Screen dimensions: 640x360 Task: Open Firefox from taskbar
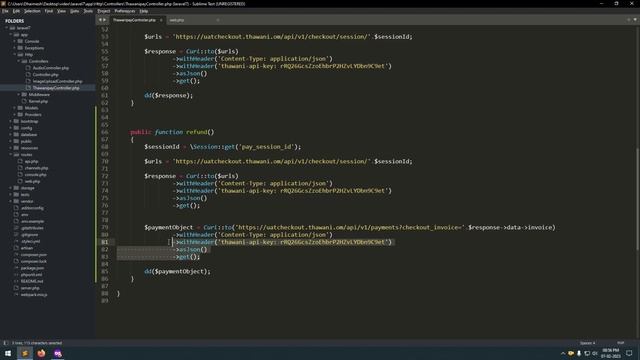coord(41,353)
